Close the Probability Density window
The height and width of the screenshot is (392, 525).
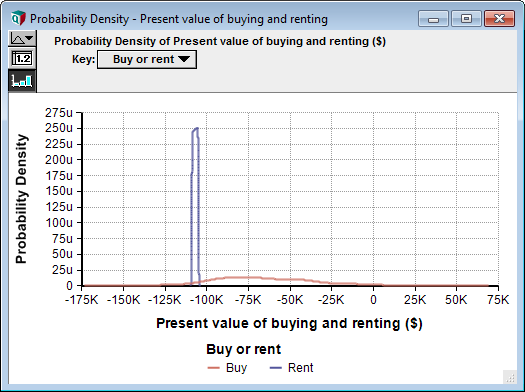click(499, 18)
